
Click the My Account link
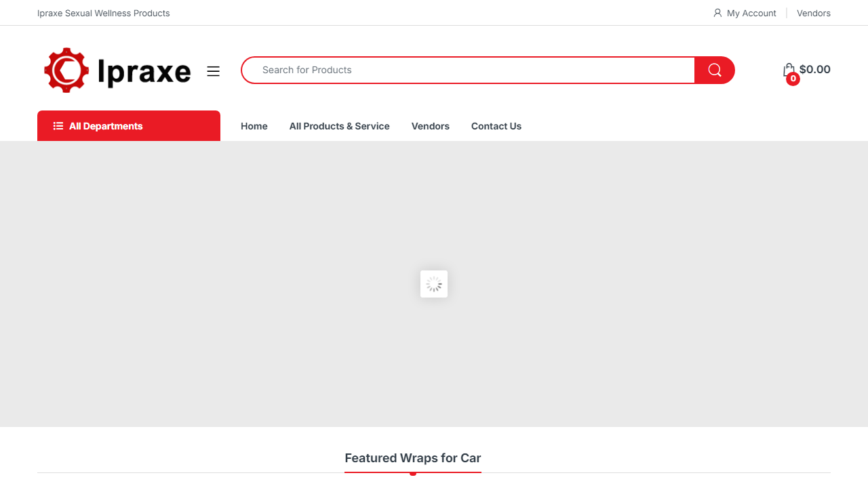(751, 13)
